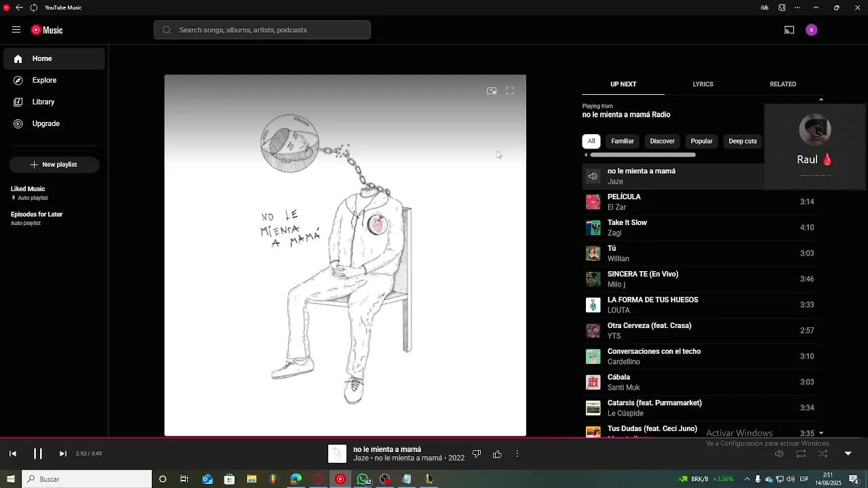
Task: Switch to the RELATED tab
Action: pos(783,84)
